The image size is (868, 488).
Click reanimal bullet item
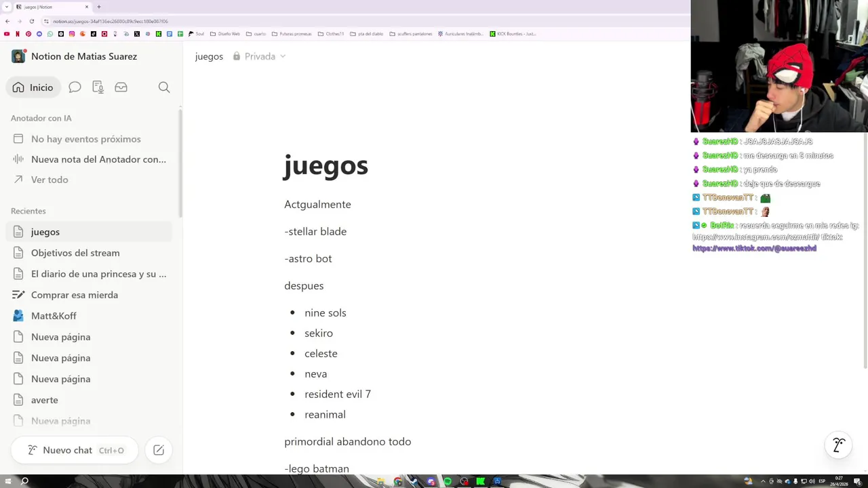tap(325, 414)
